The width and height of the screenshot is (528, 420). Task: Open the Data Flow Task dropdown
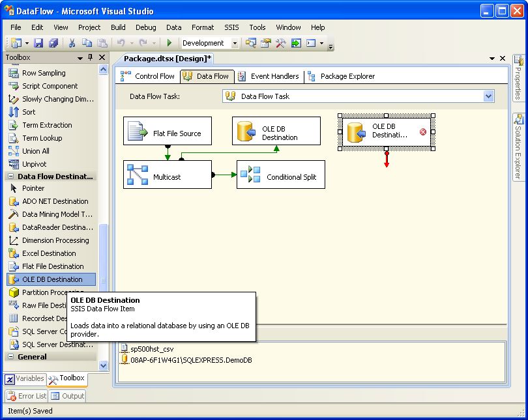pos(488,96)
